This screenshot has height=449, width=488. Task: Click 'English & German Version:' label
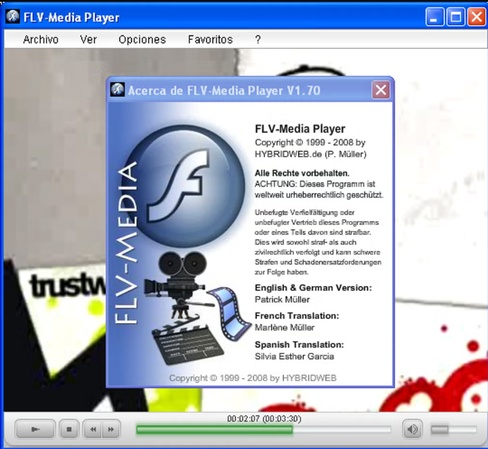(313, 288)
